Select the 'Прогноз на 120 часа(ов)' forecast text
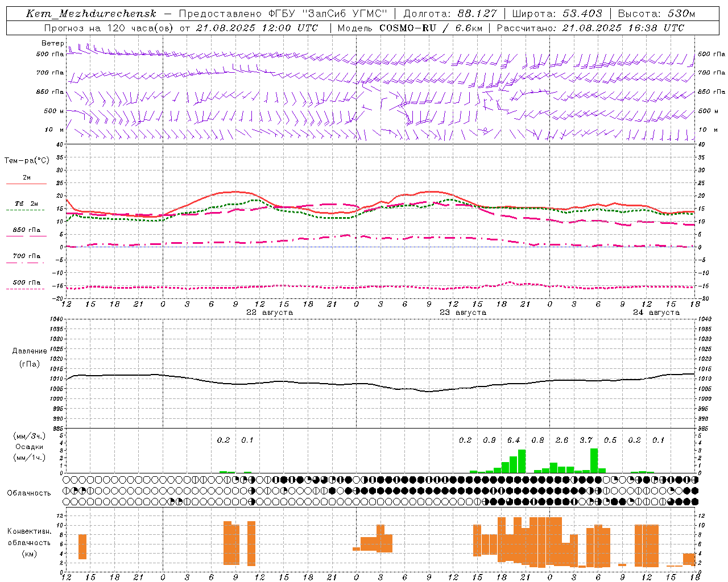728x582 pixels. tap(109, 28)
